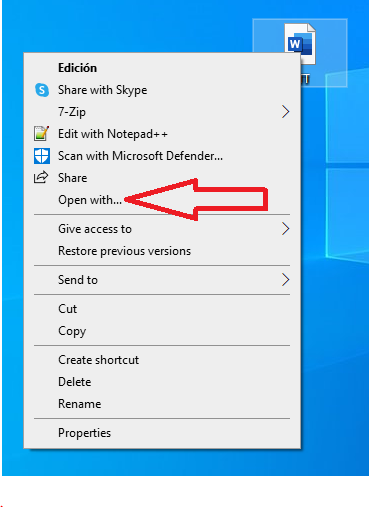This screenshot has width=369, height=507.
Task: Choose Cut from the context menu
Action: coord(162,309)
